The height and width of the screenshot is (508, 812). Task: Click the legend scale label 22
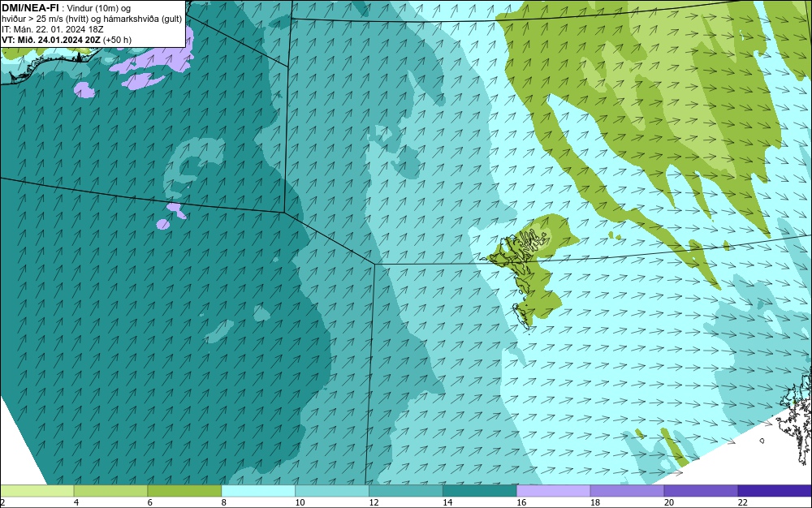tap(743, 502)
